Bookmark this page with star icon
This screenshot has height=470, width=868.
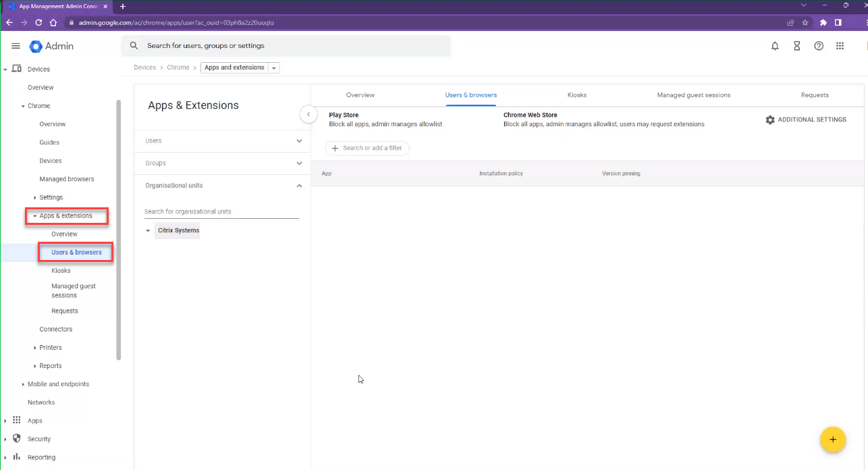click(x=805, y=22)
